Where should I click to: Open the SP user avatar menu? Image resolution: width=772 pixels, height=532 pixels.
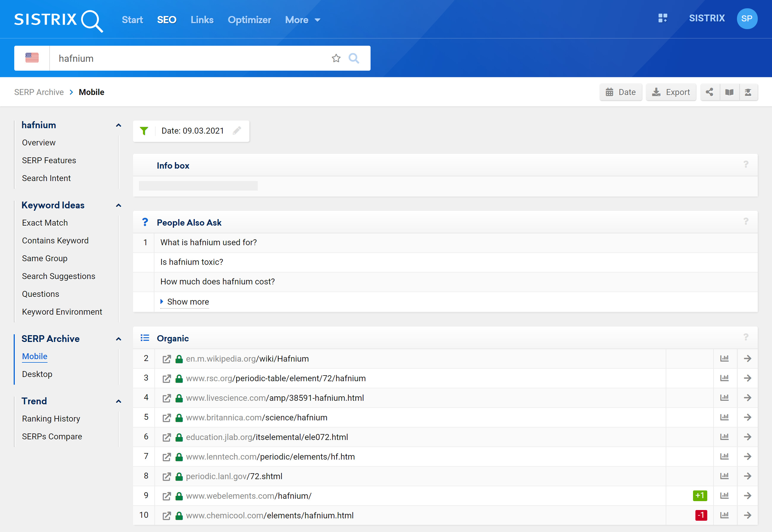747,19
